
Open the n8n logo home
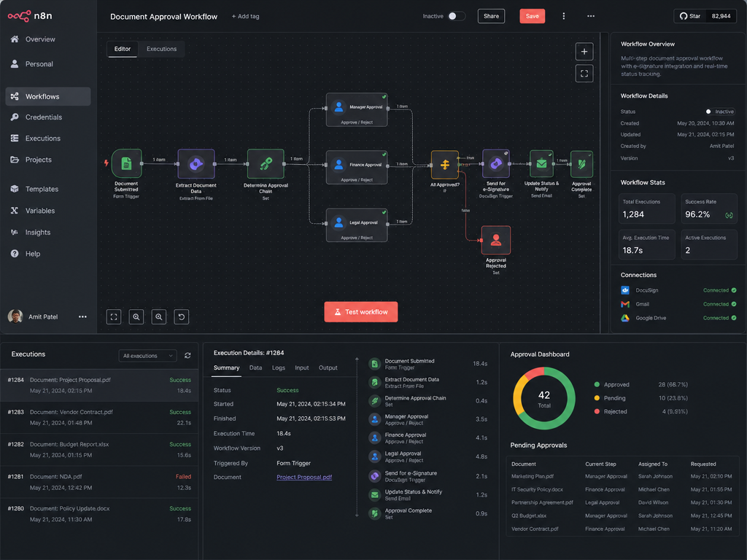[29, 16]
